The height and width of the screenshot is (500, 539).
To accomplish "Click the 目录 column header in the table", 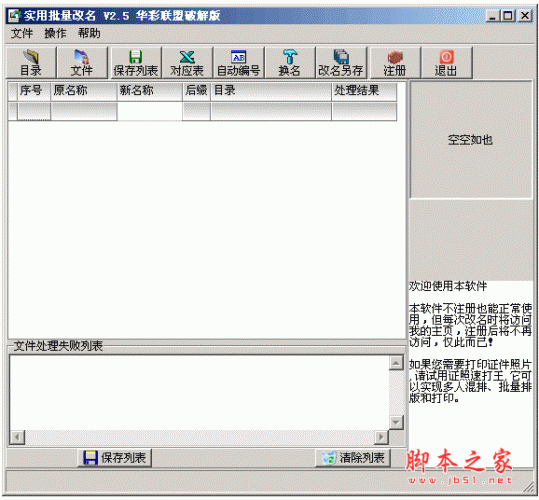I will [271, 91].
